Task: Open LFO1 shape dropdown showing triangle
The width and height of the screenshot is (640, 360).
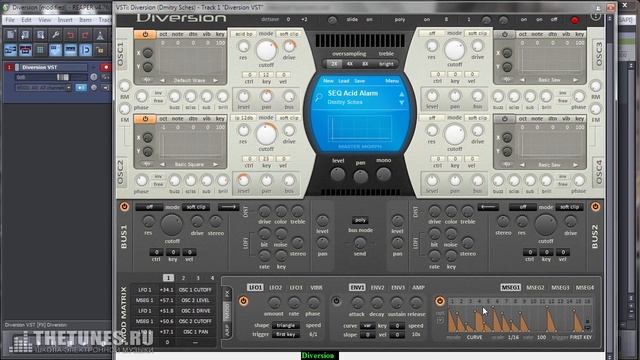Action: point(286,325)
